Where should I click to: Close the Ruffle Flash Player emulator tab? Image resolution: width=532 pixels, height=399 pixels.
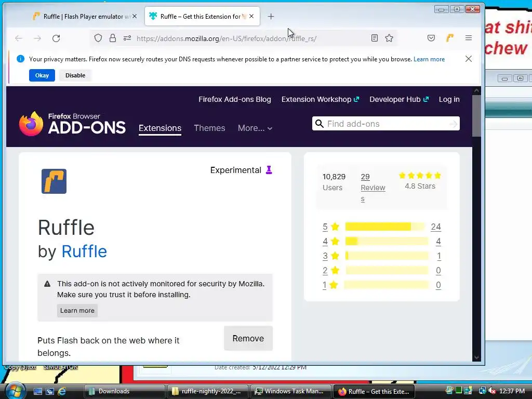point(135,16)
